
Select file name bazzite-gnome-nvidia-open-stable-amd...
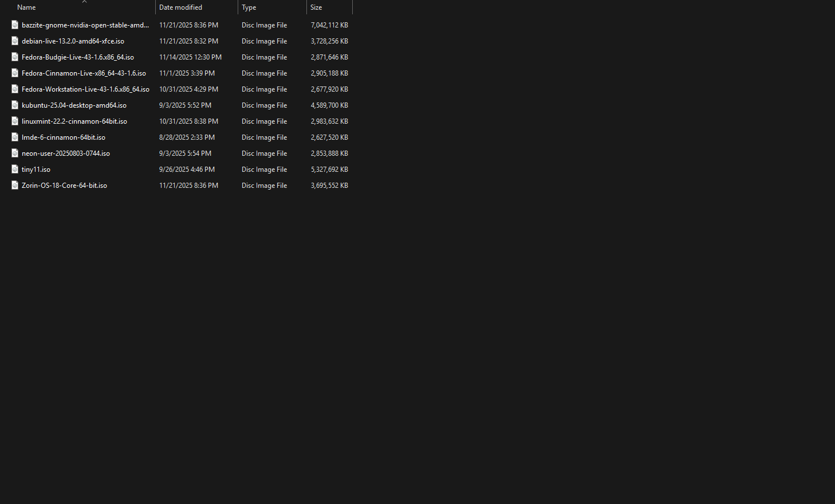point(85,25)
